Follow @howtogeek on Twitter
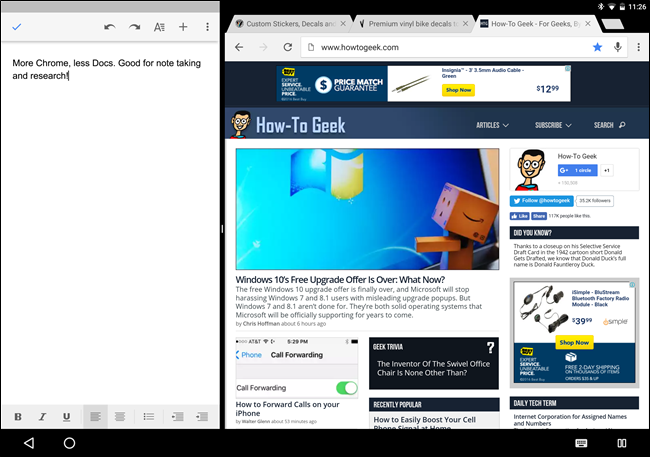This screenshot has width=650, height=457. click(x=542, y=201)
